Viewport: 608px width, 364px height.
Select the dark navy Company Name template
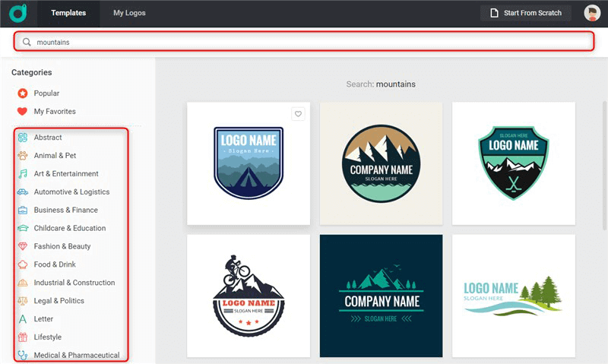pos(381,296)
